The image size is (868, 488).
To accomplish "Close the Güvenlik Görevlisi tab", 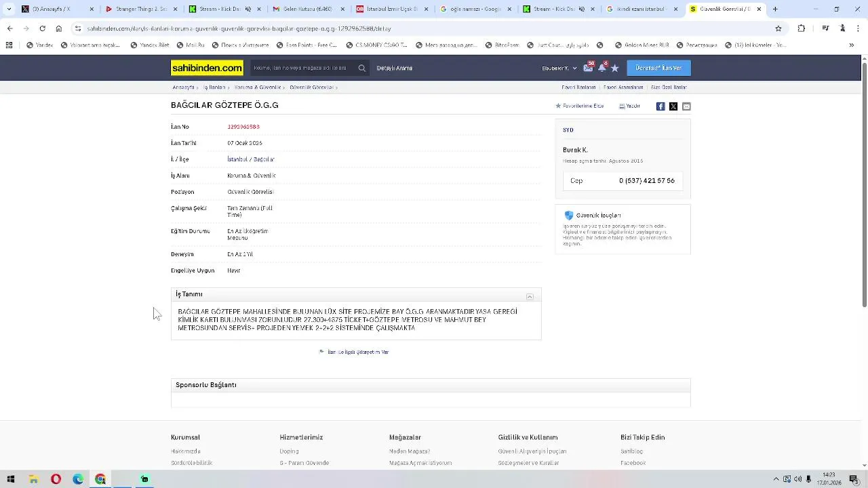I will [x=759, y=9].
